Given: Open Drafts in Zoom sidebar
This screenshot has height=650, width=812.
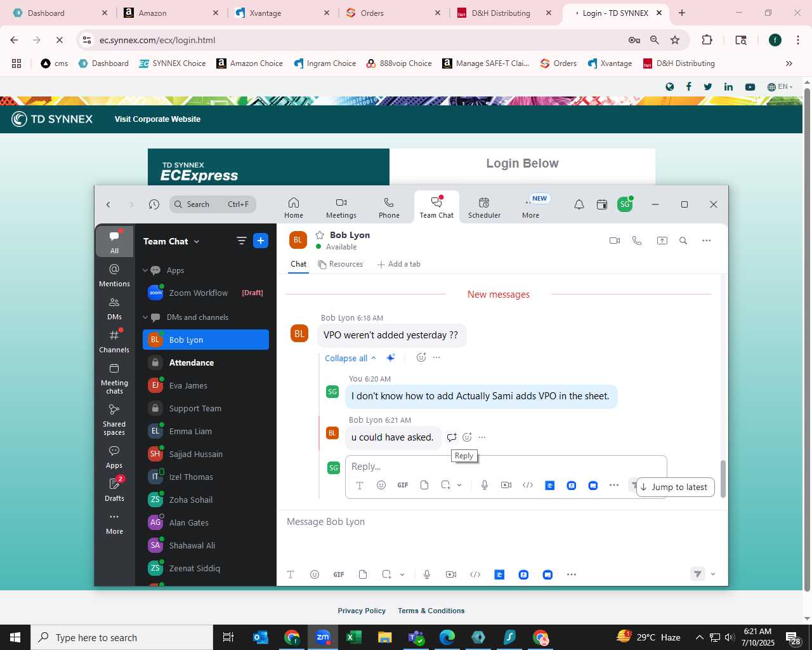Looking at the screenshot, I should (x=114, y=489).
